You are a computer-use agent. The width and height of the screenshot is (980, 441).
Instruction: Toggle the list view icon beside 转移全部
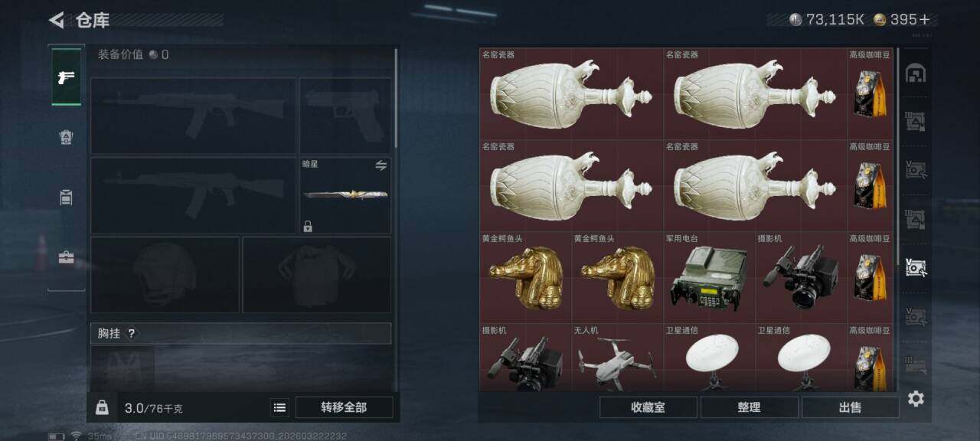click(279, 407)
